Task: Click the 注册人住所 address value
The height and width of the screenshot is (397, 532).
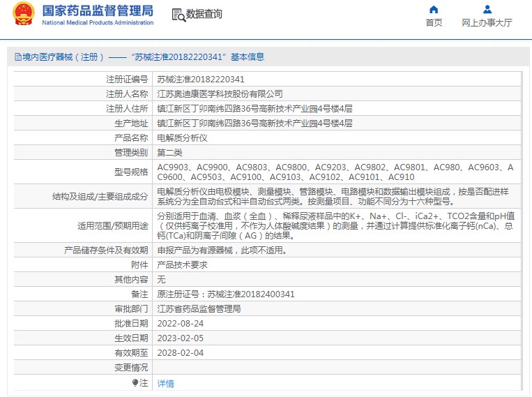Action: [x=254, y=109]
